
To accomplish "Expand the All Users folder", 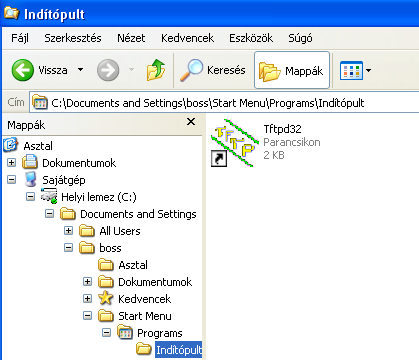I will coord(68,231).
